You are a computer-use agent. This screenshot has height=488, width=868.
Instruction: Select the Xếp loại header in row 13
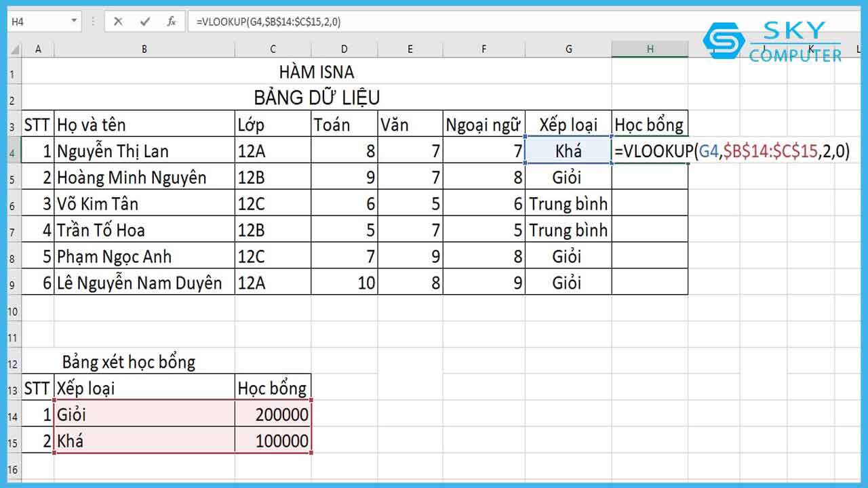tap(144, 388)
